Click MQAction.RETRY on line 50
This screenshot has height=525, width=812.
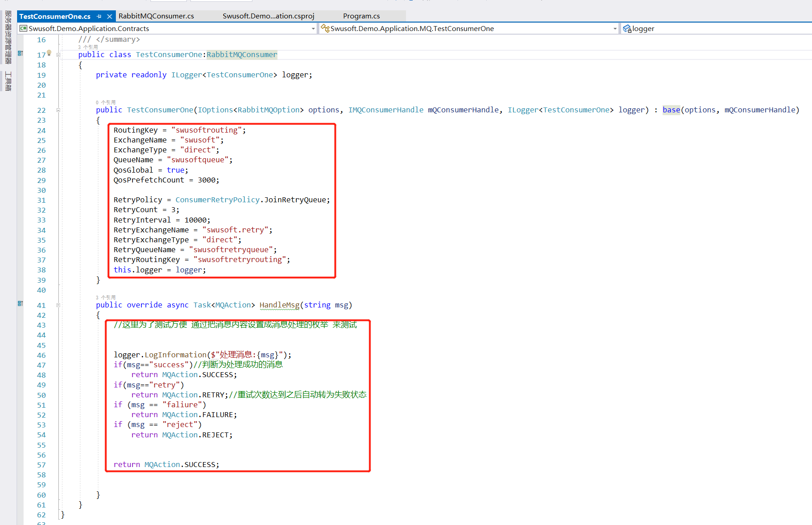(x=193, y=395)
